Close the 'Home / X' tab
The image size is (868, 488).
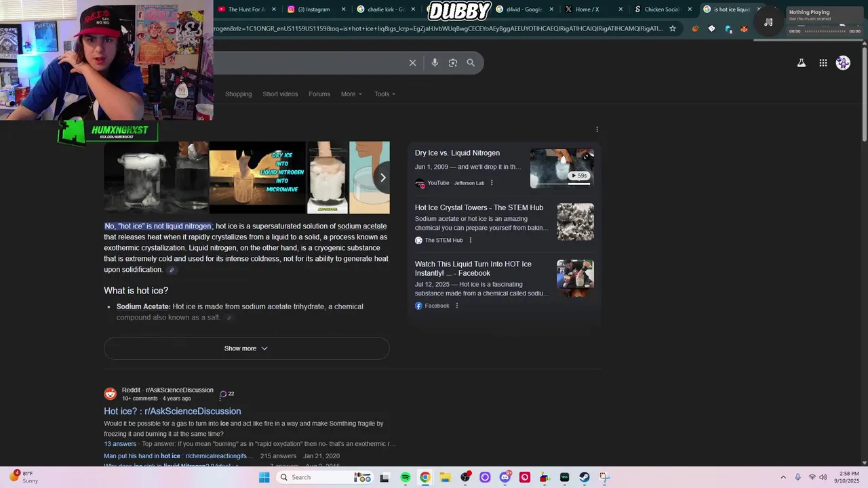click(620, 9)
